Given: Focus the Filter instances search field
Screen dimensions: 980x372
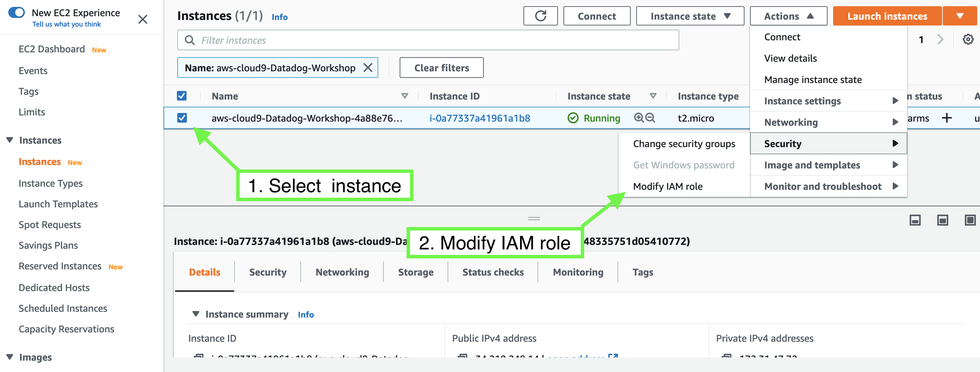Looking at the screenshot, I should click(x=428, y=40).
